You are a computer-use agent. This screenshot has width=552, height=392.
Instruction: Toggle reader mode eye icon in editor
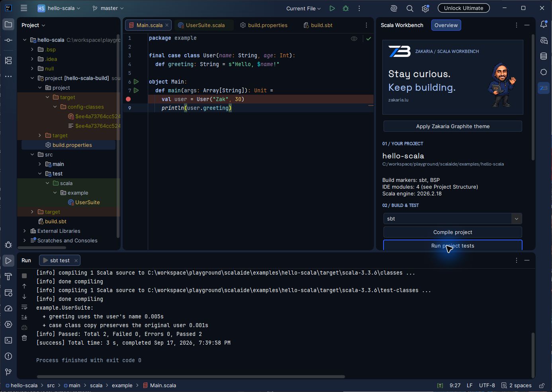pyautogui.click(x=354, y=39)
